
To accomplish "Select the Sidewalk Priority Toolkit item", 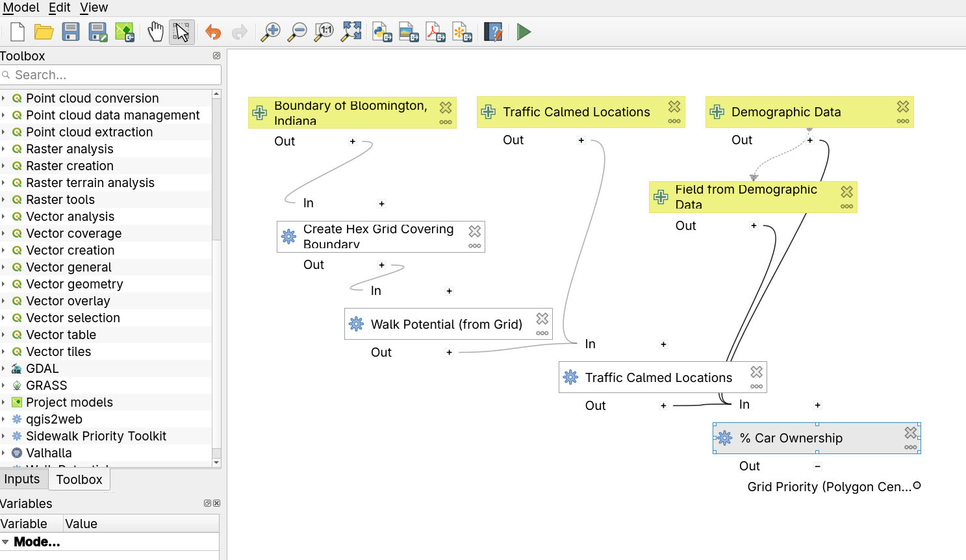I will [x=95, y=436].
